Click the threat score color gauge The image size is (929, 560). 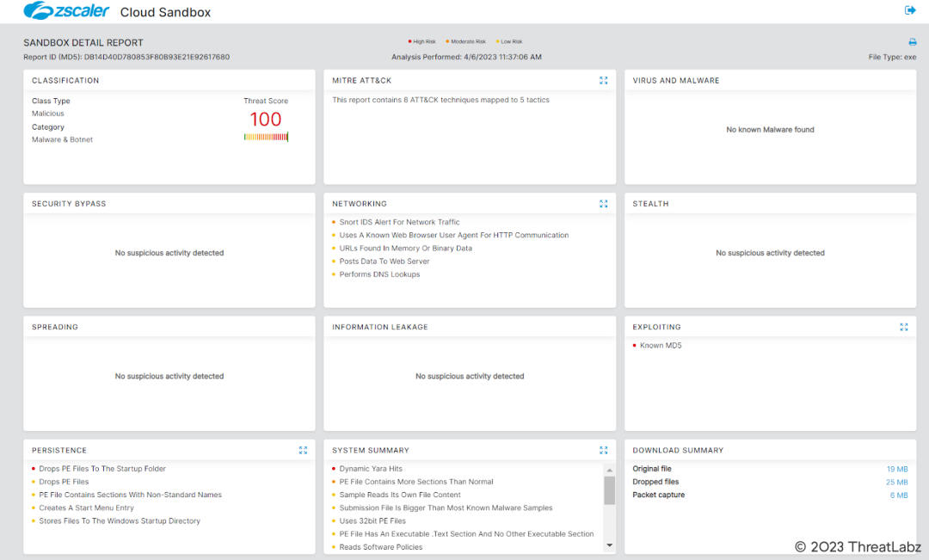266,137
